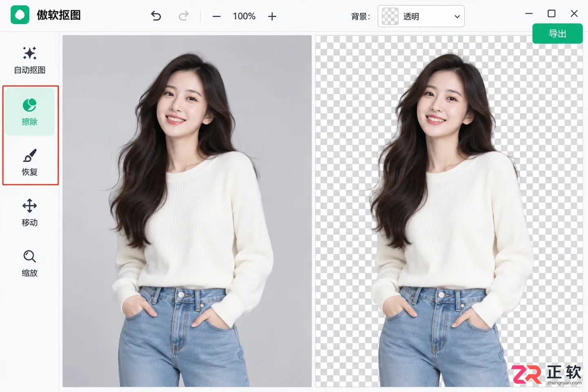Maximize the application window
The height and width of the screenshot is (392, 588).
(551, 13)
